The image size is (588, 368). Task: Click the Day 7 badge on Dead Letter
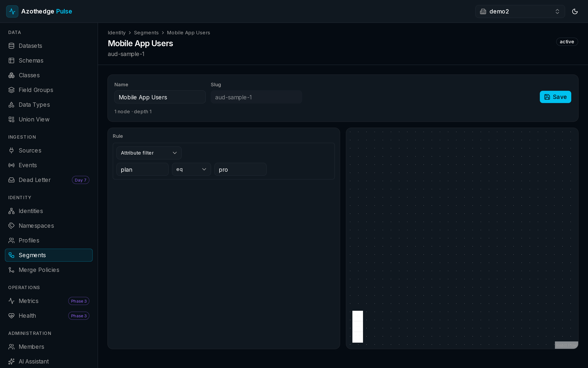tap(80, 180)
